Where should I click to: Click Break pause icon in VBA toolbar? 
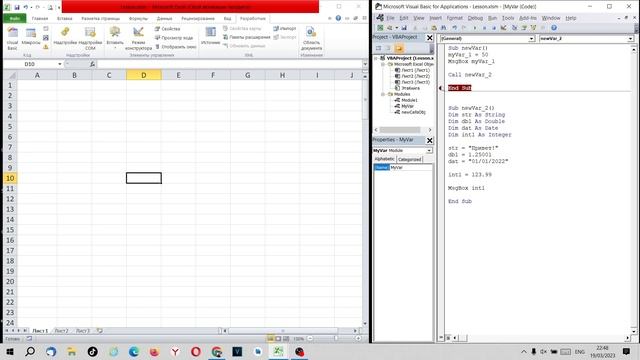(x=484, y=28)
